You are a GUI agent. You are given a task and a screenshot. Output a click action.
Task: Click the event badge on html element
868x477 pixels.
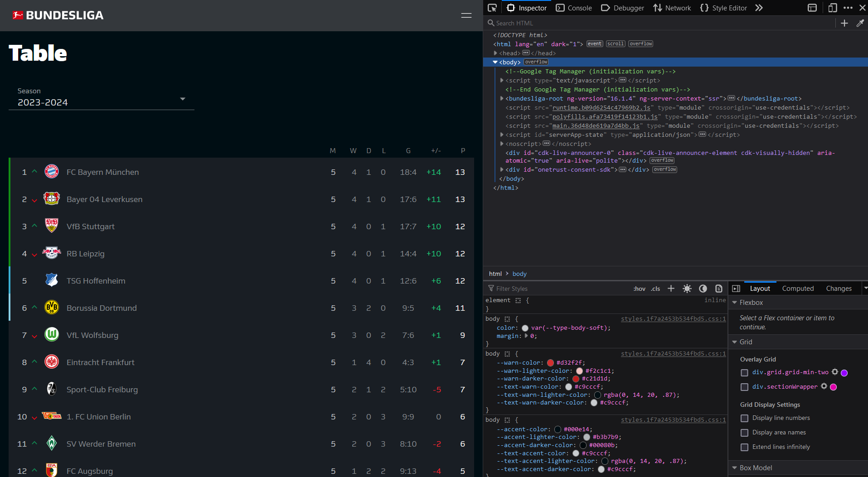pyautogui.click(x=595, y=44)
